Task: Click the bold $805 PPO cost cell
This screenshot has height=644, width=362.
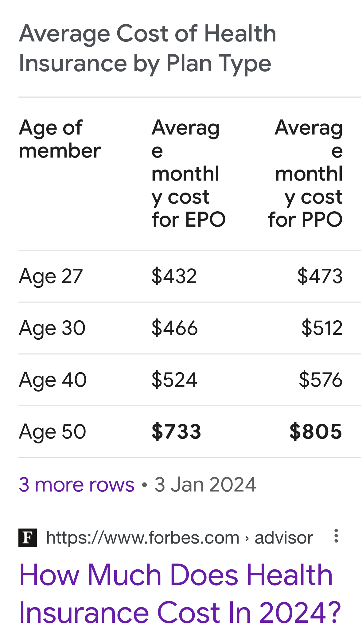Action: point(316,431)
